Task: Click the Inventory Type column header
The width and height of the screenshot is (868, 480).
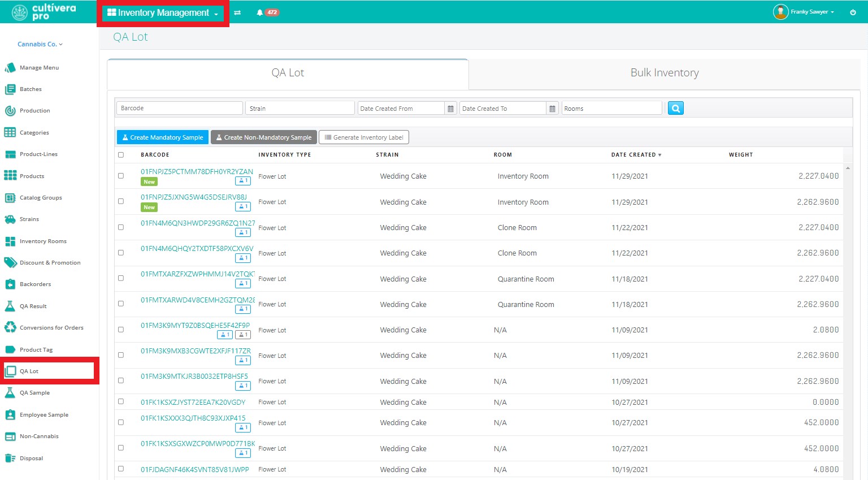Action: pyautogui.click(x=285, y=155)
